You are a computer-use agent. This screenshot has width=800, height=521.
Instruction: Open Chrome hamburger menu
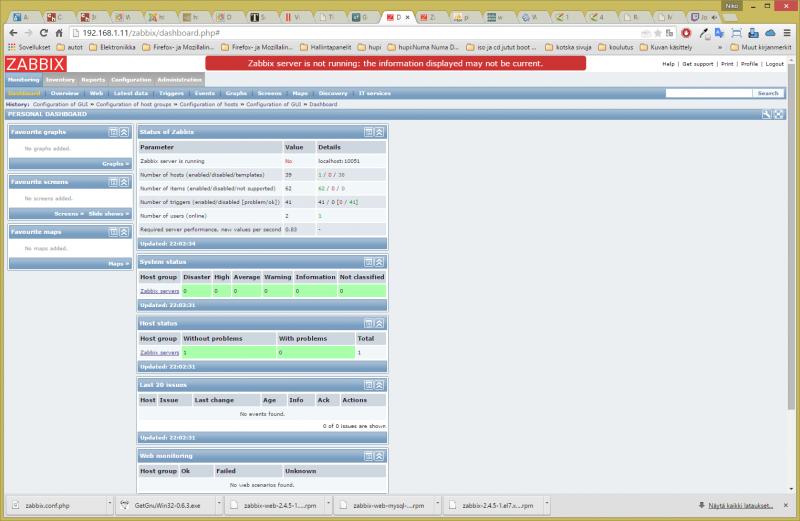787,33
